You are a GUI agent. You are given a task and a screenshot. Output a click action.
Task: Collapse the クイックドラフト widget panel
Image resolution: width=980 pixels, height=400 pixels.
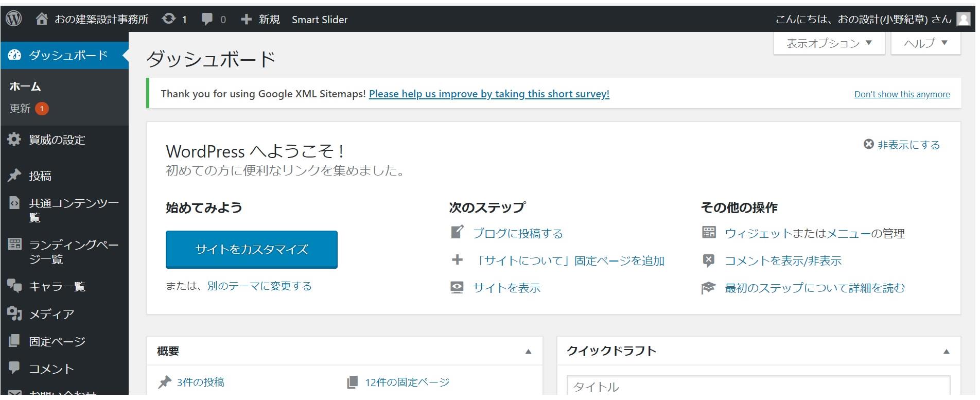946,352
